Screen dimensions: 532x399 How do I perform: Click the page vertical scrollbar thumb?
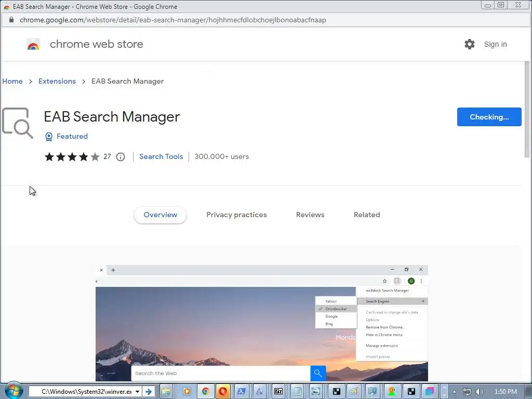tap(527, 109)
